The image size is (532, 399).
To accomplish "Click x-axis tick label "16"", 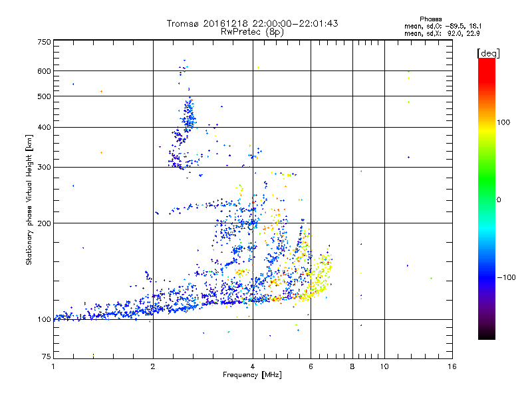I will pyautogui.click(x=452, y=366).
